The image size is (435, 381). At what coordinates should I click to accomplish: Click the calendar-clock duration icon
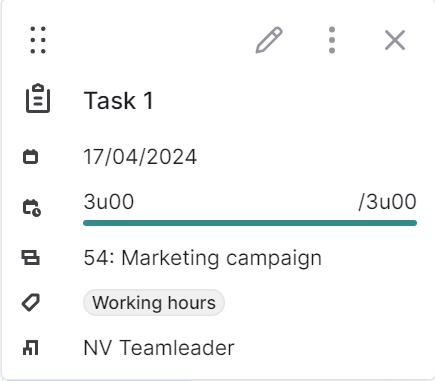pyautogui.click(x=32, y=208)
